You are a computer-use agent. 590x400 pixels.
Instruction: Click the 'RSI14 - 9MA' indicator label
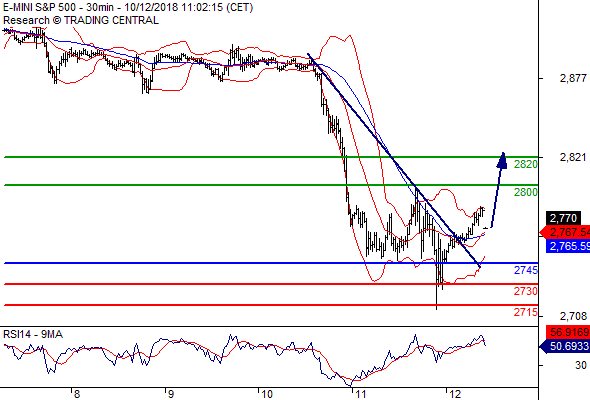pyautogui.click(x=33, y=335)
